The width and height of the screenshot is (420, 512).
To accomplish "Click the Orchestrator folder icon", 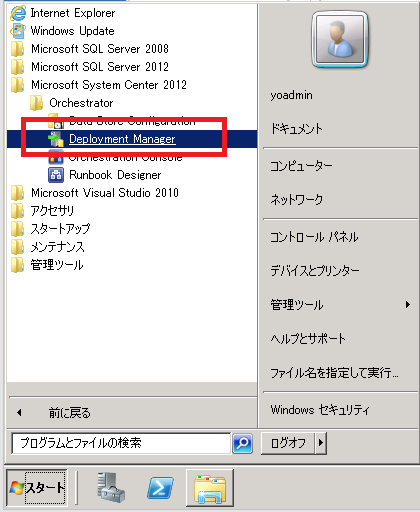I will click(36, 103).
